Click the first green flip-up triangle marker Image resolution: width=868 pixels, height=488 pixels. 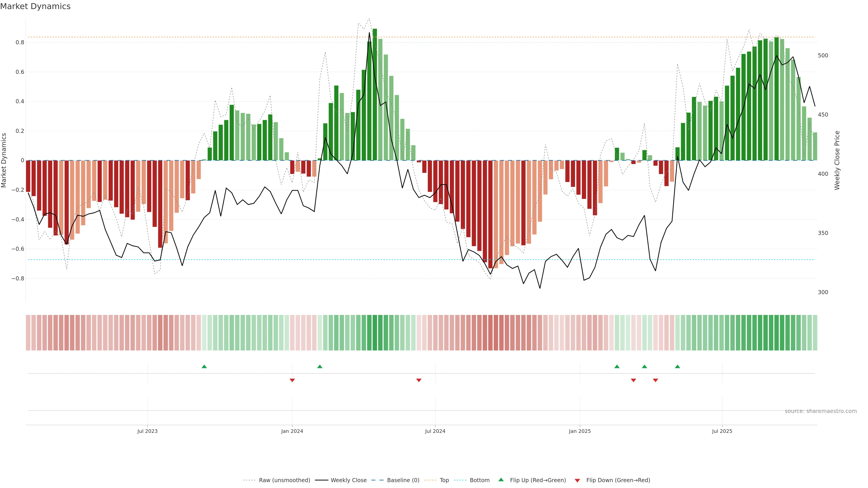204,366
